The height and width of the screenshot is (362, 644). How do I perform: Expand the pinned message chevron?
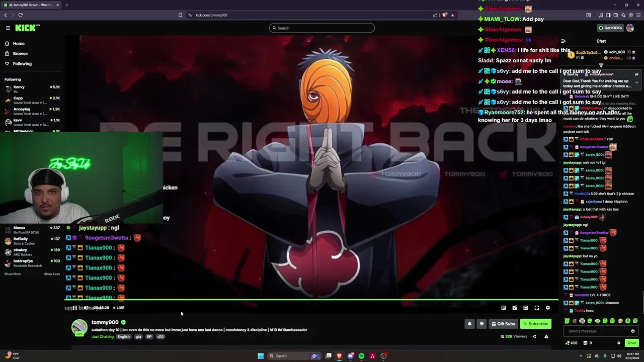click(x=636, y=82)
